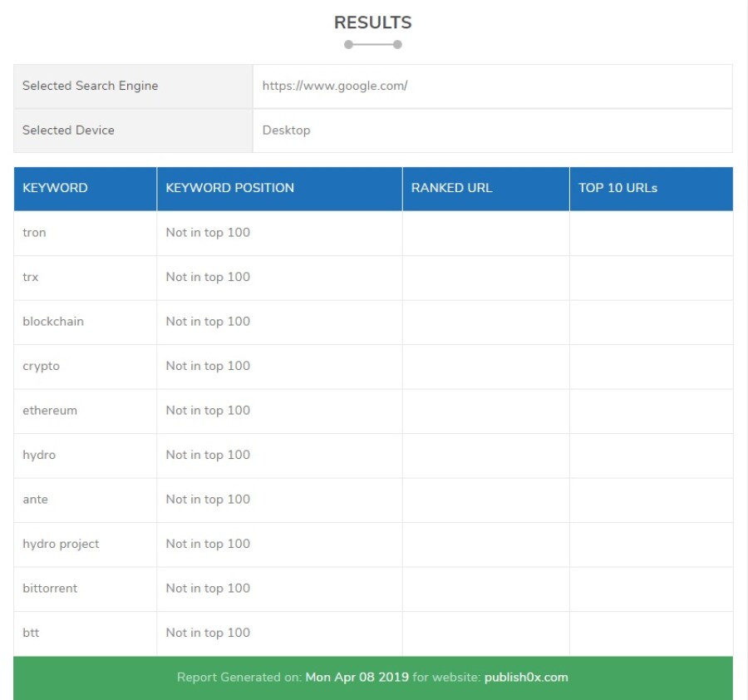This screenshot has height=700, width=748.
Task: Click 'Not in top 100' in bittorrent row
Action: pos(208,588)
